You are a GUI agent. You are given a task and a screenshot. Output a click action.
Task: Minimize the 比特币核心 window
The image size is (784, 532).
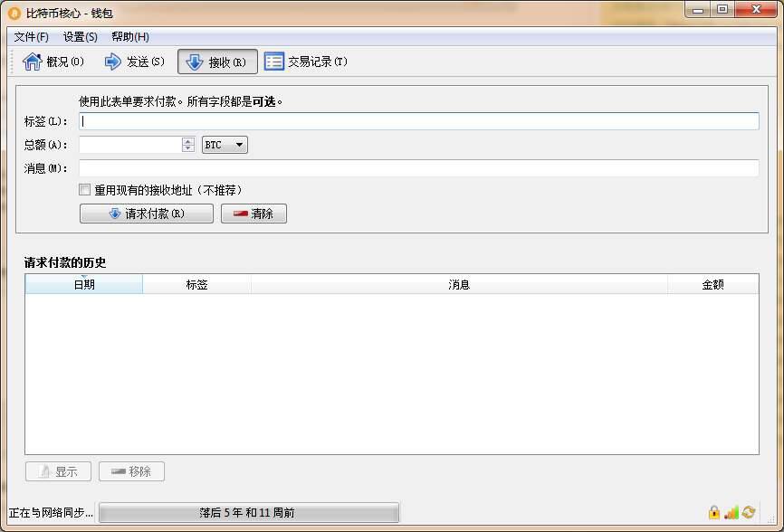point(698,9)
